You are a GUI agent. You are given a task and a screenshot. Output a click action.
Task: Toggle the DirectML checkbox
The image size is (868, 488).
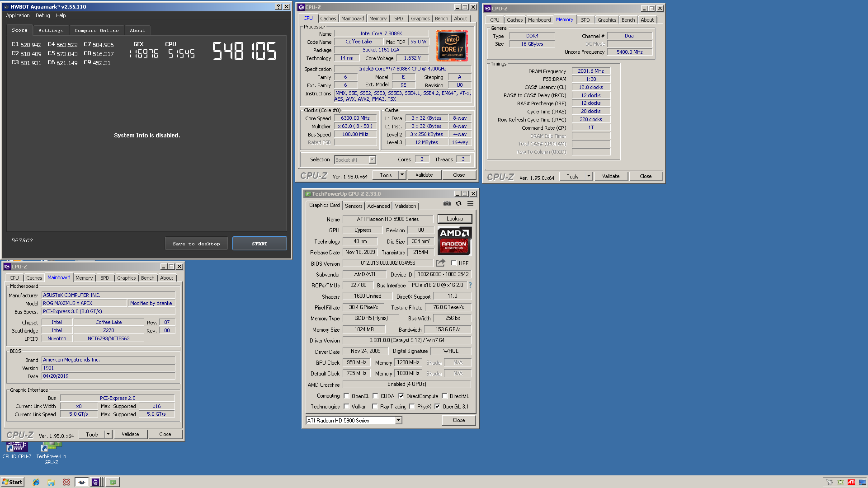pos(444,396)
